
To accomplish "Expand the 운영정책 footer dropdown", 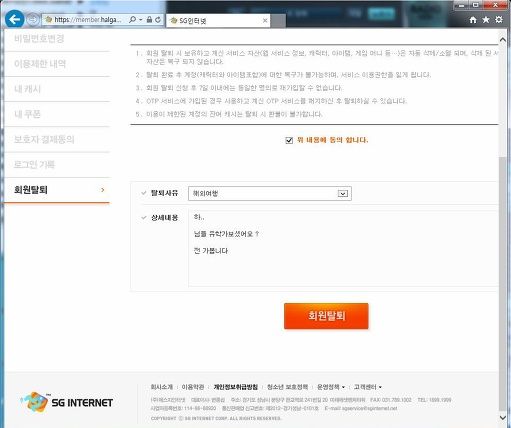I will 331,387.
